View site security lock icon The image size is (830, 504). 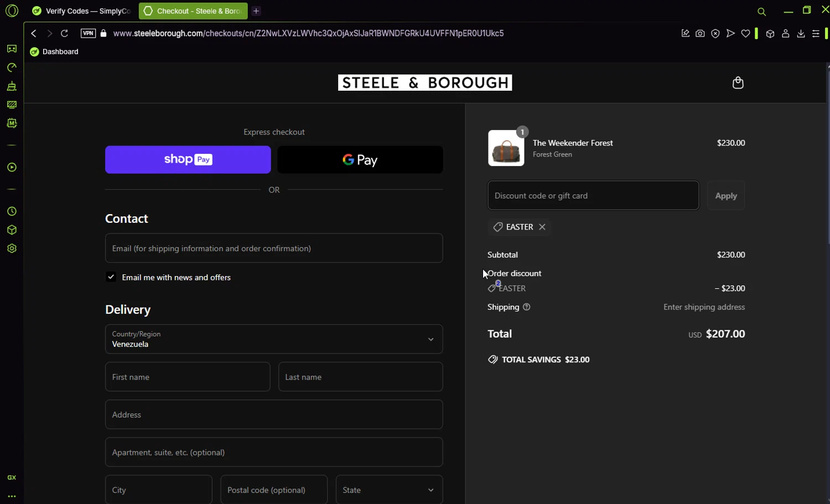pyautogui.click(x=103, y=33)
